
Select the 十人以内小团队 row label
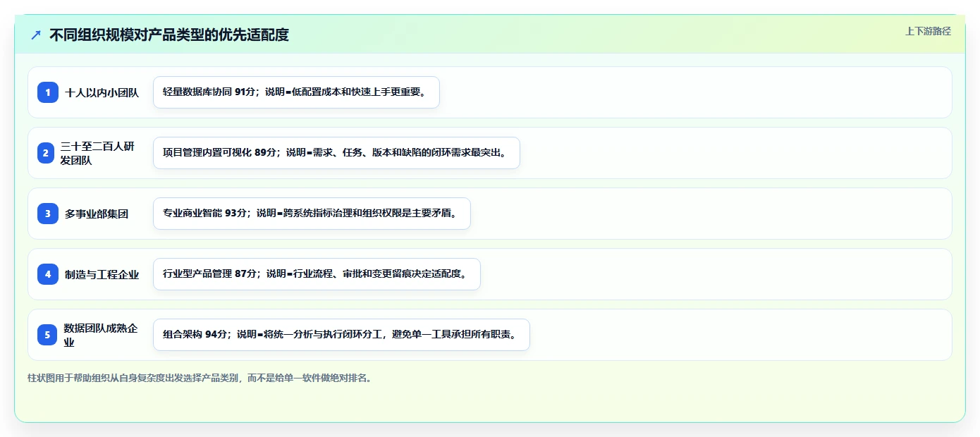pyautogui.click(x=102, y=92)
